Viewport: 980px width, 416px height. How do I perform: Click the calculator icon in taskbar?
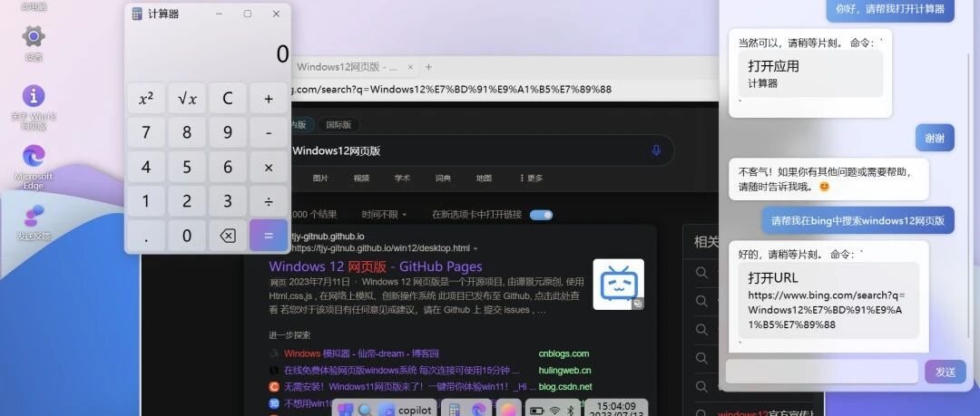click(x=455, y=410)
